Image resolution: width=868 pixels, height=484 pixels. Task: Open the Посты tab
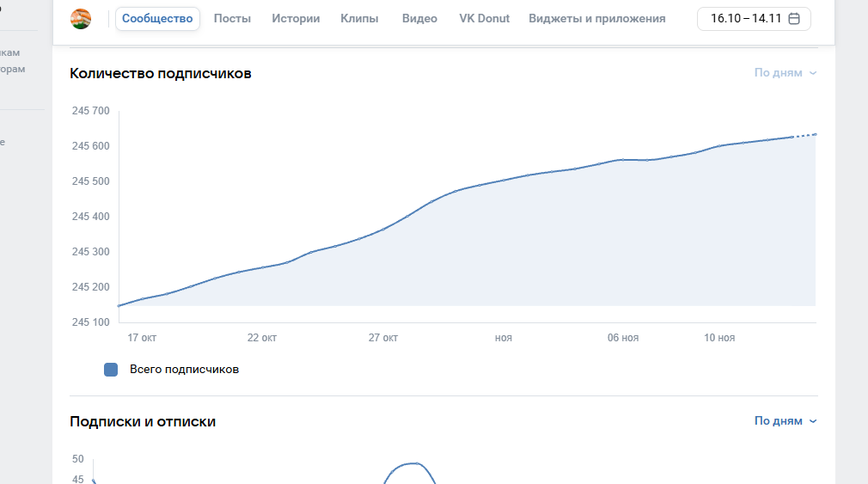click(232, 19)
